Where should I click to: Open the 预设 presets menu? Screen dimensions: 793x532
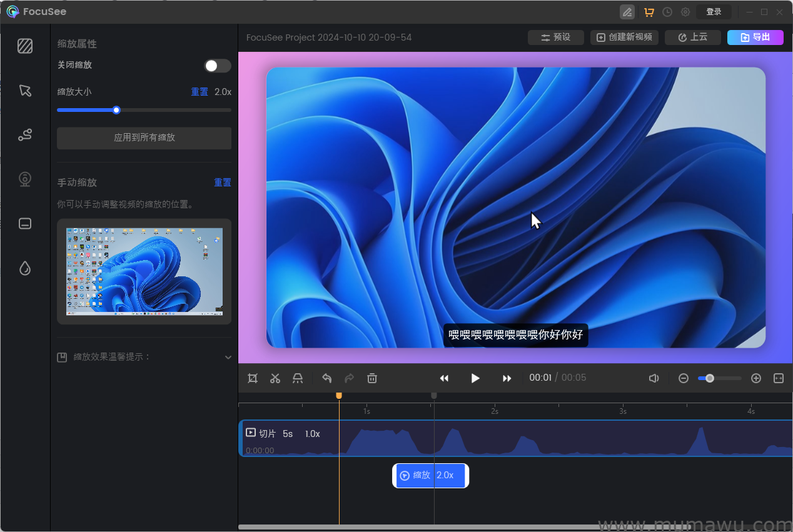[555, 37]
